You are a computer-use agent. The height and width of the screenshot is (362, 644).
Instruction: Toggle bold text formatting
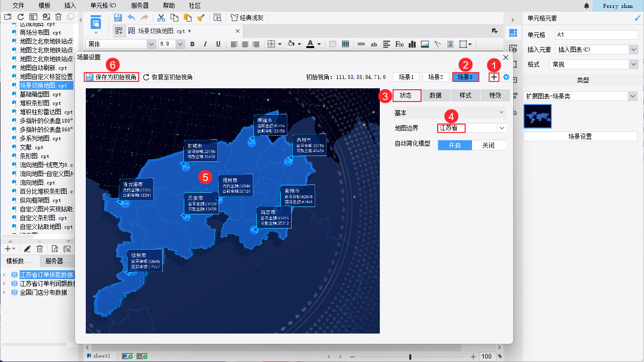point(193,44)
